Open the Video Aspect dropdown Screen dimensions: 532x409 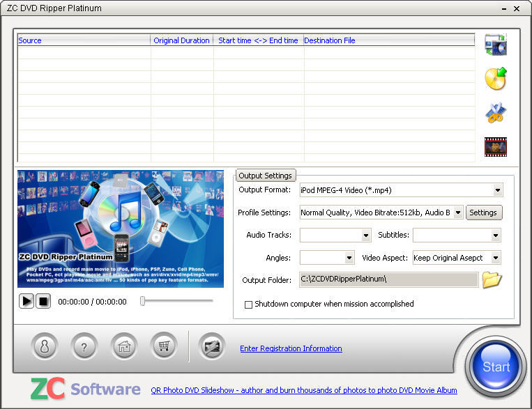pos(496,258)
